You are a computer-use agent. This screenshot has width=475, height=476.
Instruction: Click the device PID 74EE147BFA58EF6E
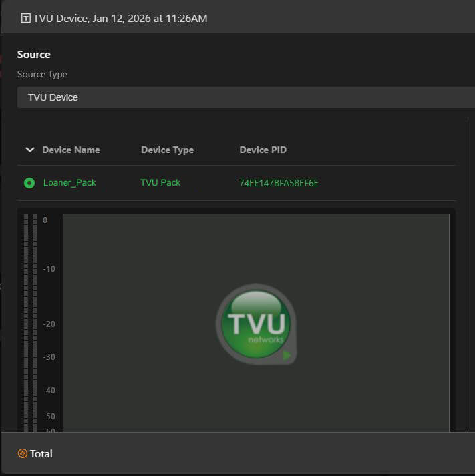[279, 183]
